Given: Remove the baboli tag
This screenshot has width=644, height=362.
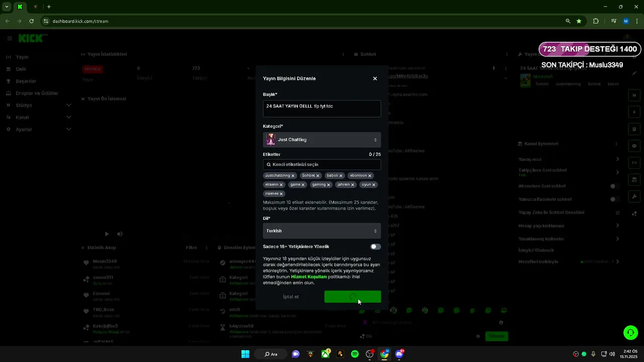Looking at the screenshot, I should coord(341,176).
